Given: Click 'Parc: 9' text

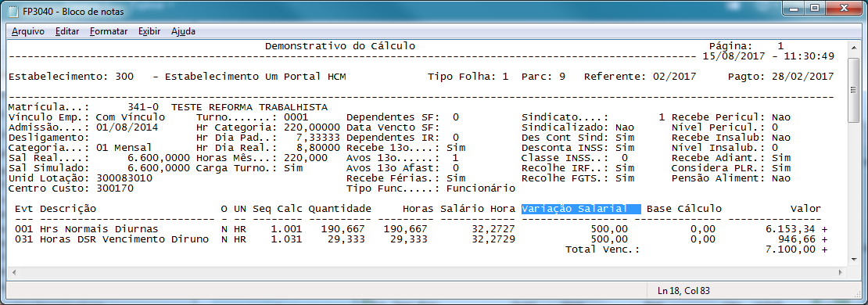Looking at the screenshot, I should (543, 77).
